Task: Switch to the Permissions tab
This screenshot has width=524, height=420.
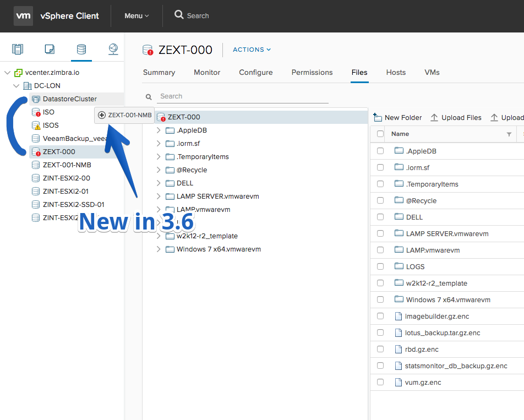Action: (x=312, y=73)
